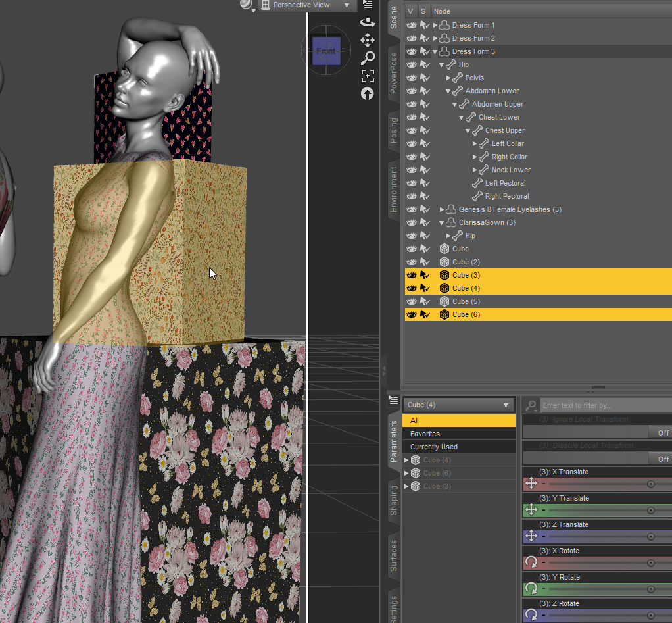672x623 pixels.
Task: Collapse the Chest Upper bone
Action: [x=468, y=130]
